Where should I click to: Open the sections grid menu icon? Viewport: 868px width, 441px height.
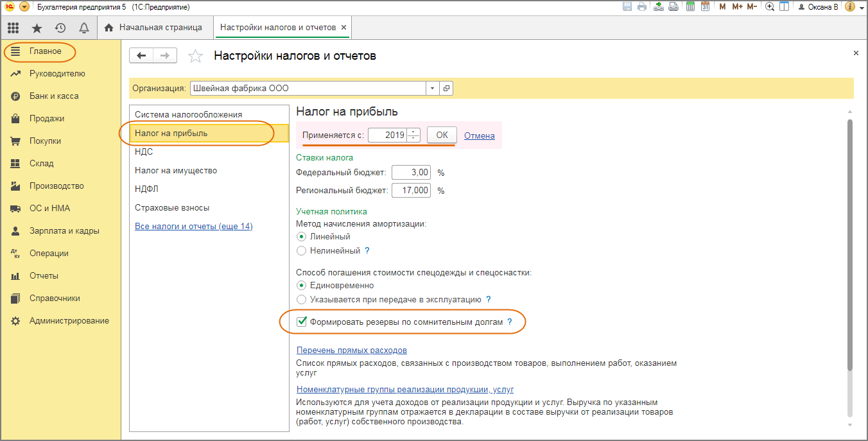(x=13, y=28)
